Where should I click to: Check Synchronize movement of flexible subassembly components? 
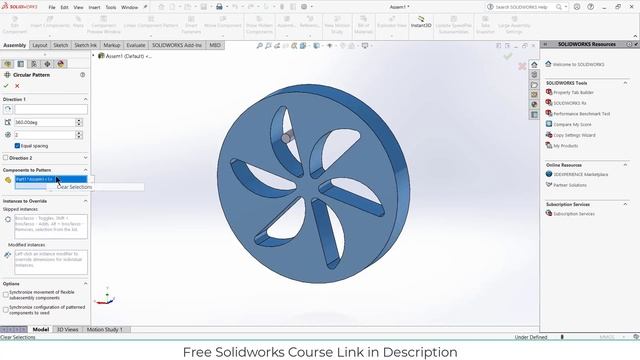(5, 295)
